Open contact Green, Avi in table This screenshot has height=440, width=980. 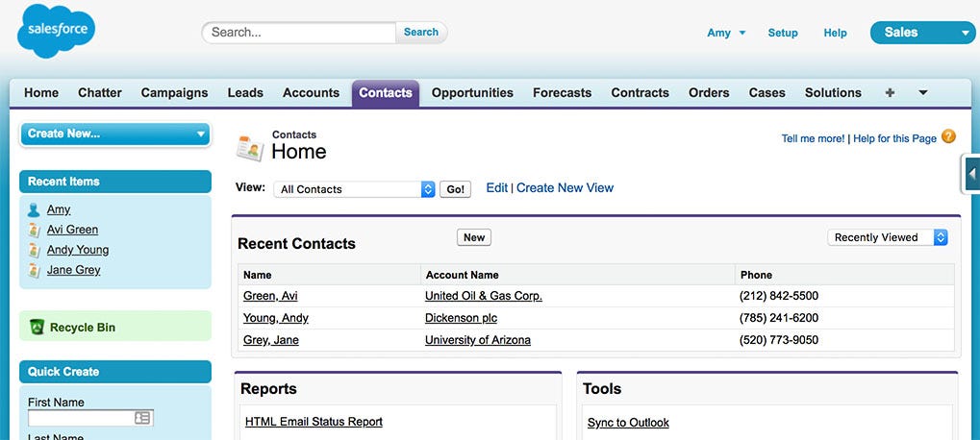(270, 296)
